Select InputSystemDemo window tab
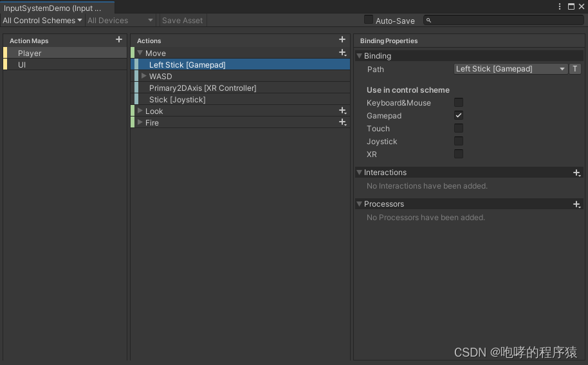This screenshot has height=365, width=588. 57,8
